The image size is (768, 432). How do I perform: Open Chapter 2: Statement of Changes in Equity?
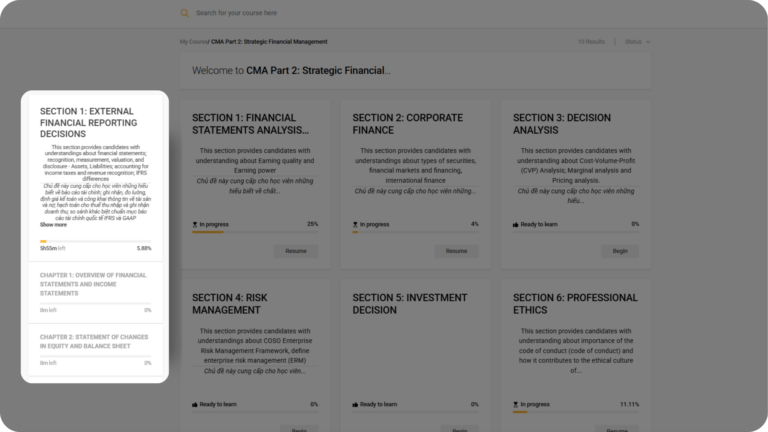(94, 342)
